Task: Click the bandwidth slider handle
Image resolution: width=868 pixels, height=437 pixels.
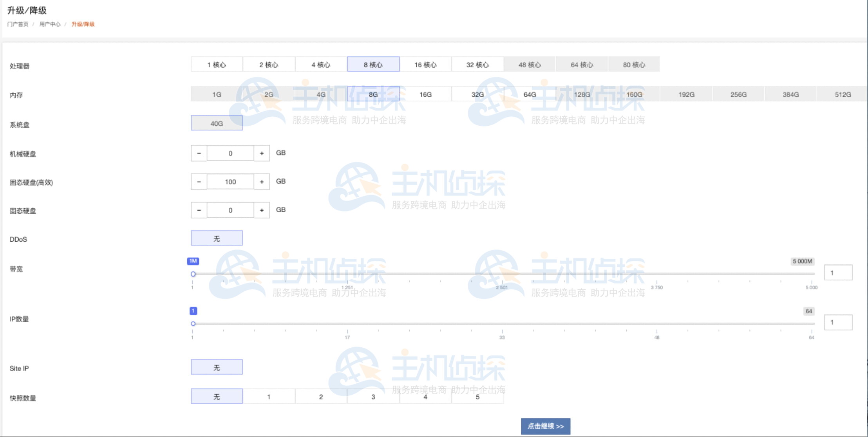Action: (193, 274)
